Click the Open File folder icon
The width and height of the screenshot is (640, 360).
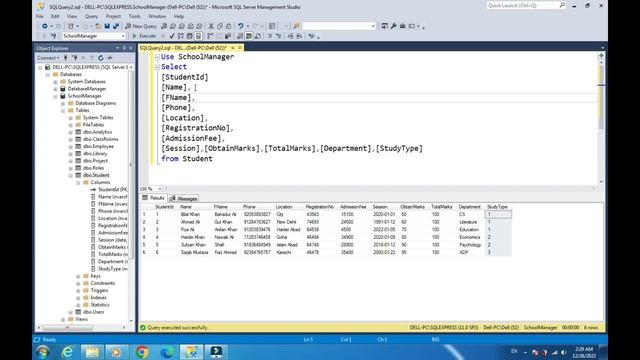tap(98, 26)
